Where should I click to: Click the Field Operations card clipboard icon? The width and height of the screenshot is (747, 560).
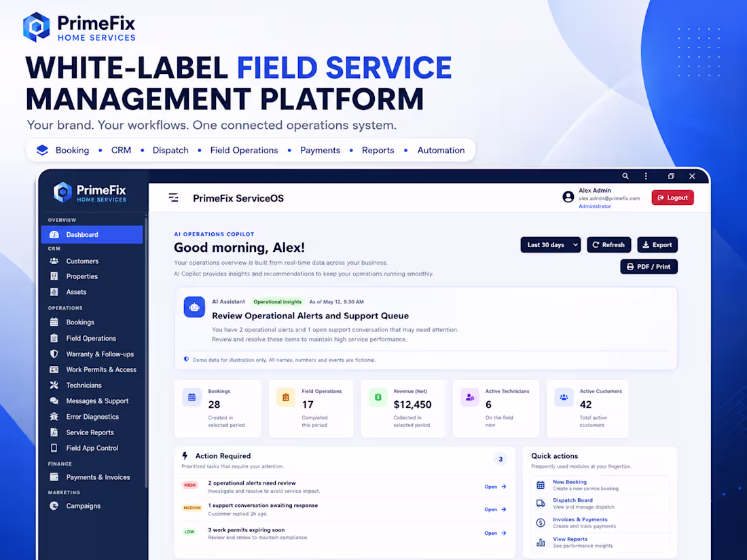(x=286, y=397)
